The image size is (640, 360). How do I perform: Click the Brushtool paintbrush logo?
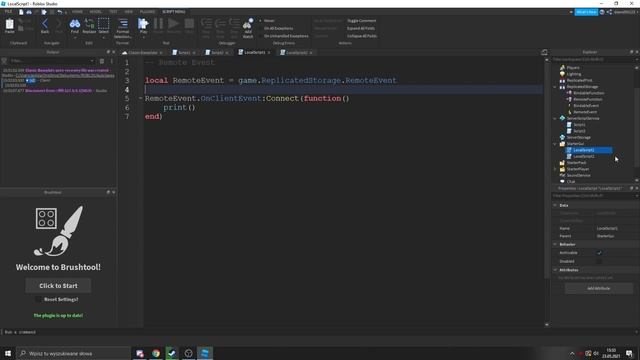click(59, 231)
